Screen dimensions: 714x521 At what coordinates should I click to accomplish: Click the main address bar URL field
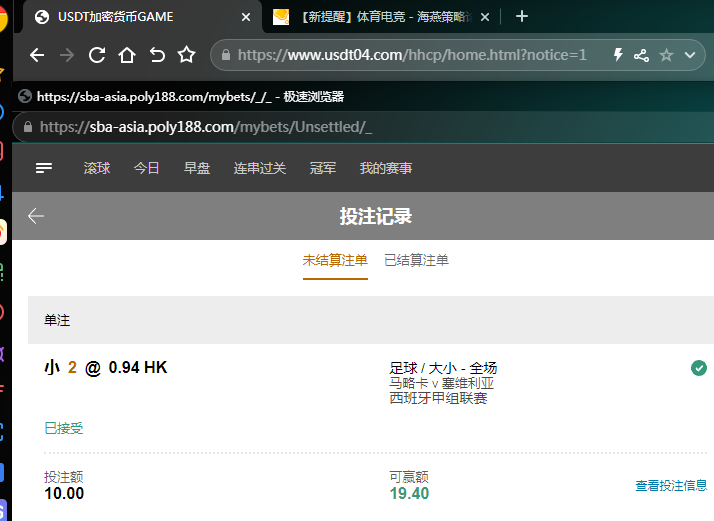pyautogui.click(x=410, y=55)
